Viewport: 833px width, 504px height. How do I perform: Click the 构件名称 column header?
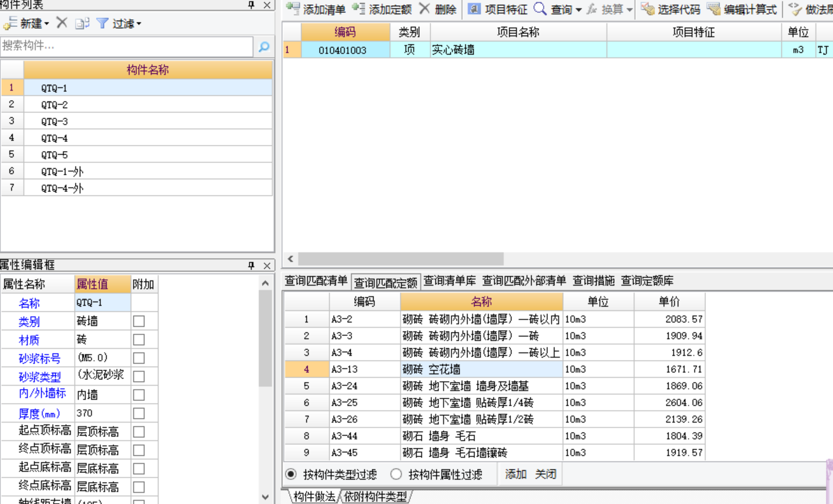pos(148,70)
